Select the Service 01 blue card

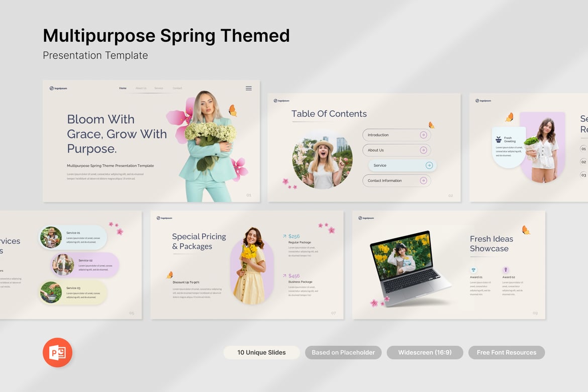click(x=73, y=237)
